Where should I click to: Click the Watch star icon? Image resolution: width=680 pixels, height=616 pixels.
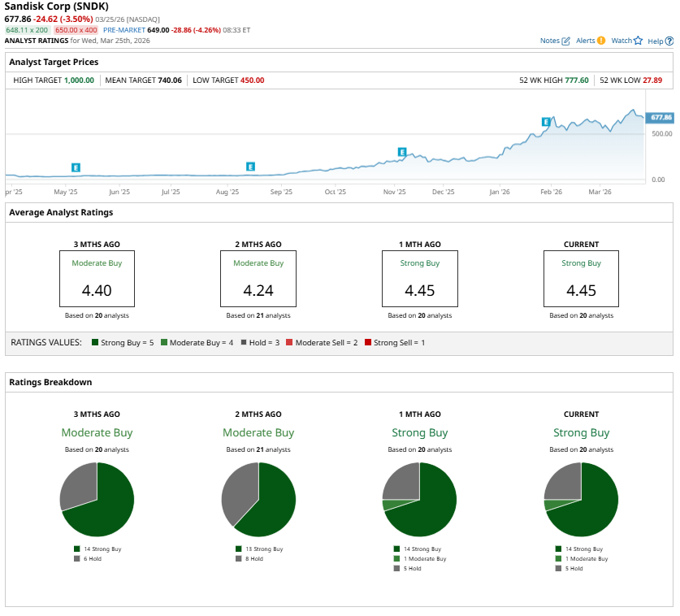(638, 41)
